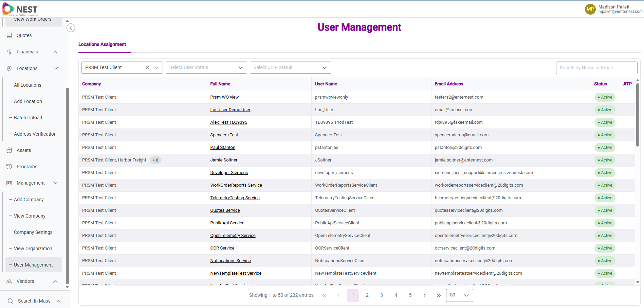The height and width of the screenshot is (308, 644).
Task: Open the Select JITP Status dropdown
Action: 291,68
